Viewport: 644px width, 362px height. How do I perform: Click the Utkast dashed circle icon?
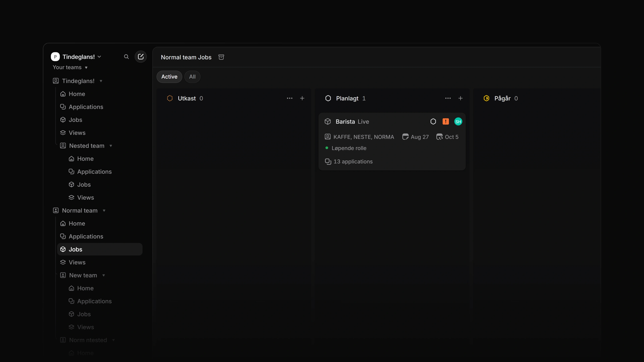(x=170, y=98)
